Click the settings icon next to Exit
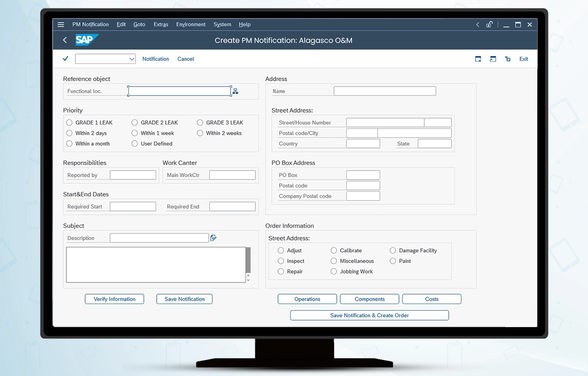This screenshot has width=588, height=376. click(x=508, y=59)
